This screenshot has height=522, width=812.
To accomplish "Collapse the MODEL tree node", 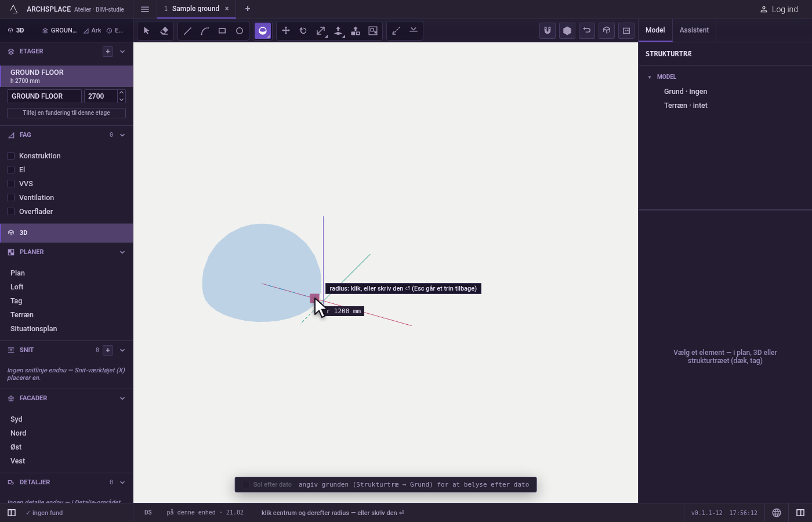I will click(x=650, y=77).
